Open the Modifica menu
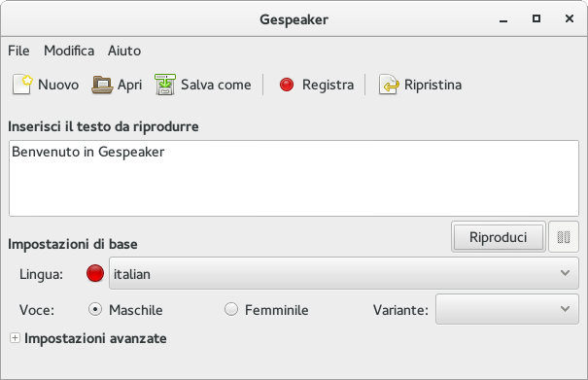The width and height of the screenshot is (588, 380). coord(69,51)
